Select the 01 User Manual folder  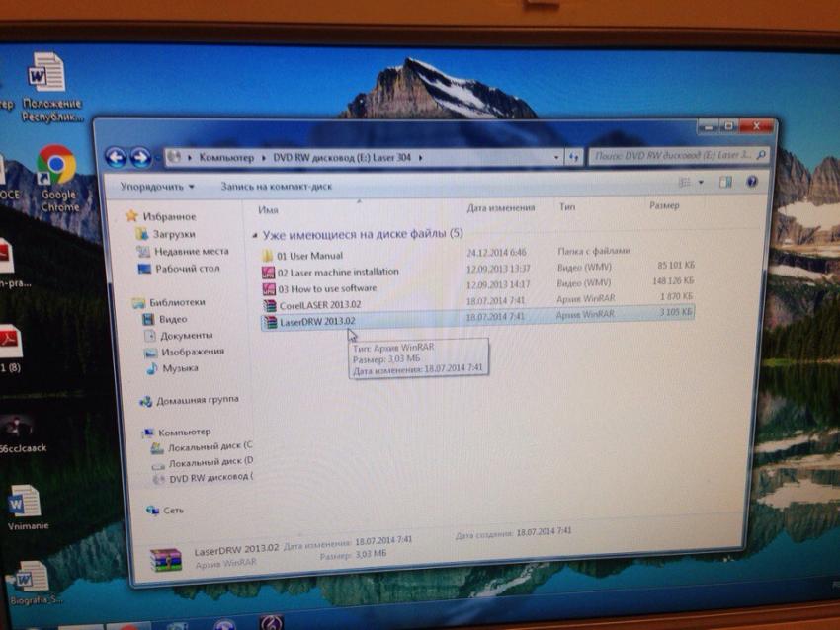[x=309, y=256]
